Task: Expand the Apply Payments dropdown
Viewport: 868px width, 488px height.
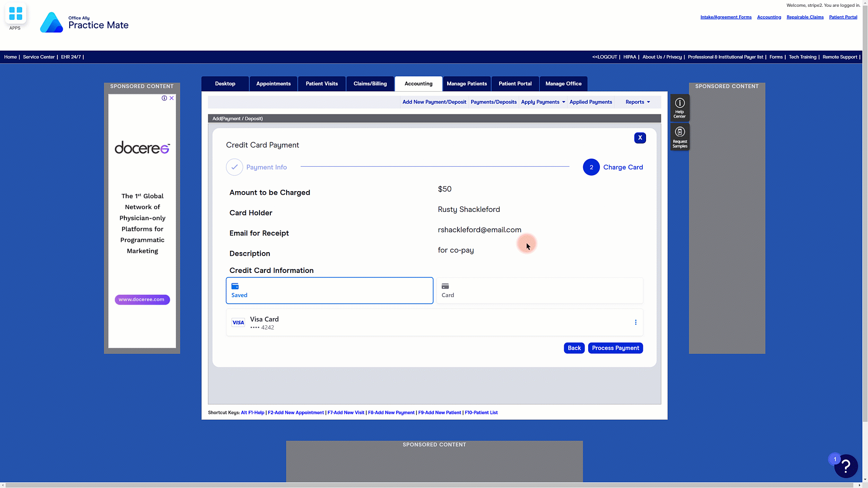Action: 542,102
